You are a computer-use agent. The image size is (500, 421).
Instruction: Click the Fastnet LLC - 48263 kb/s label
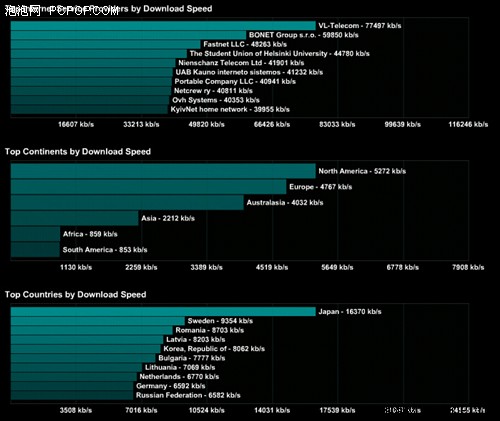tap(245, 44)
